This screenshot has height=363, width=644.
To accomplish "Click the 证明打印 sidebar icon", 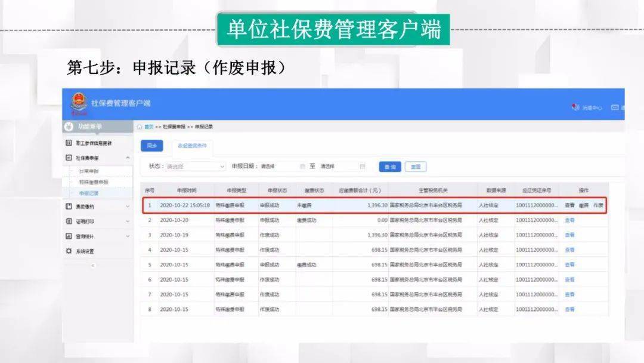I will 69,221.
